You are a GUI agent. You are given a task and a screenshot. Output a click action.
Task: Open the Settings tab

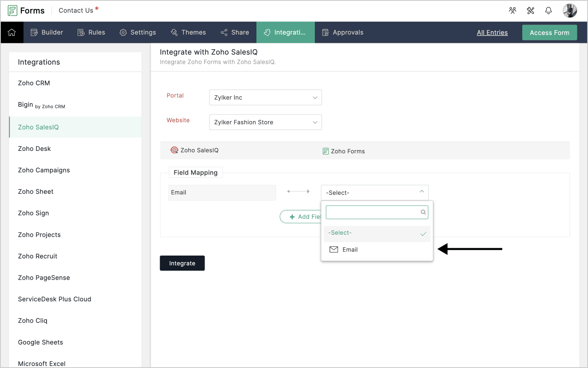(138, 32)
